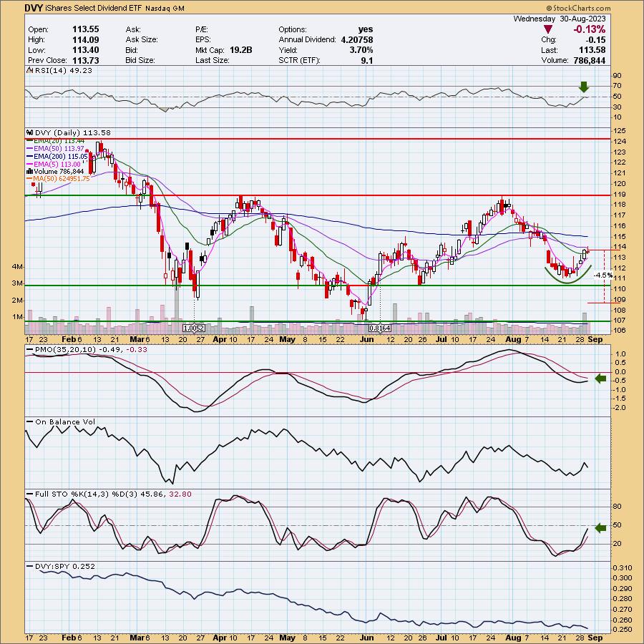Viewport: 644px width, 644px height.
Task: Click the DVY (Daily) 113.58 legend
Action: [x=73, y=132]
